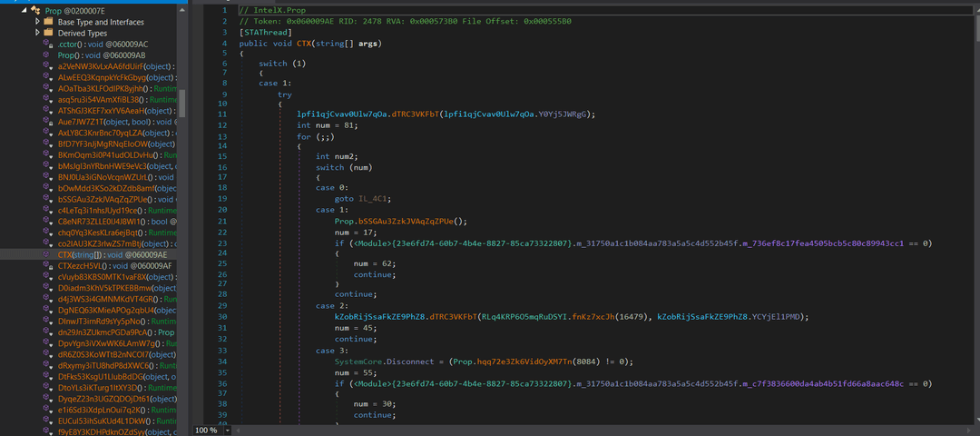Click the .cctor method icon
The image size is (980, 436).
(47, 45)
